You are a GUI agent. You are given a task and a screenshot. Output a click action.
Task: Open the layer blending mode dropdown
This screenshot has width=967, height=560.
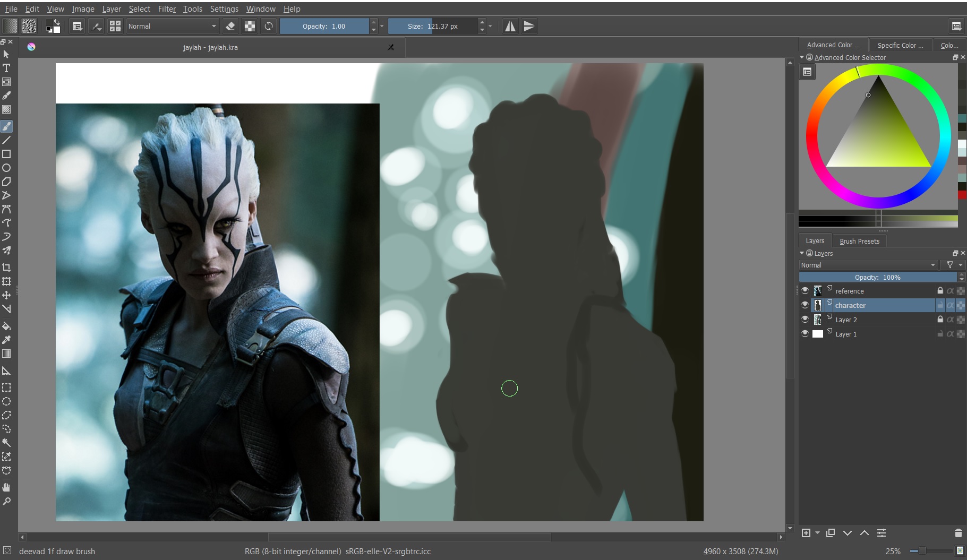868,265
